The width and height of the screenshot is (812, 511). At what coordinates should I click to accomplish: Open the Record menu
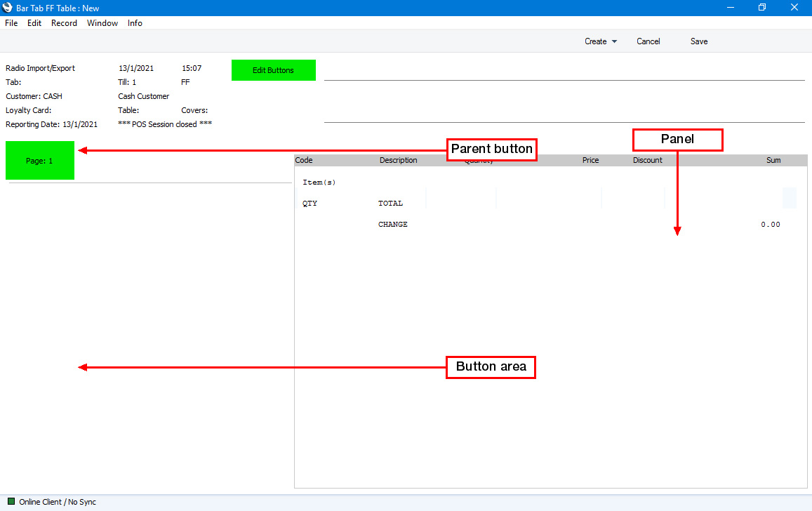coord(64,23)
